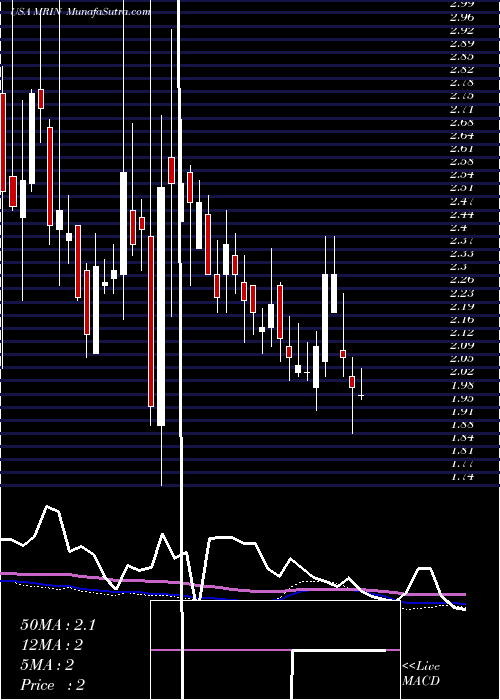Image resolution: width=500 pixels, height=700 pixels.
Task: Pick the 2.19 axis value
Action: pos(462,306)
